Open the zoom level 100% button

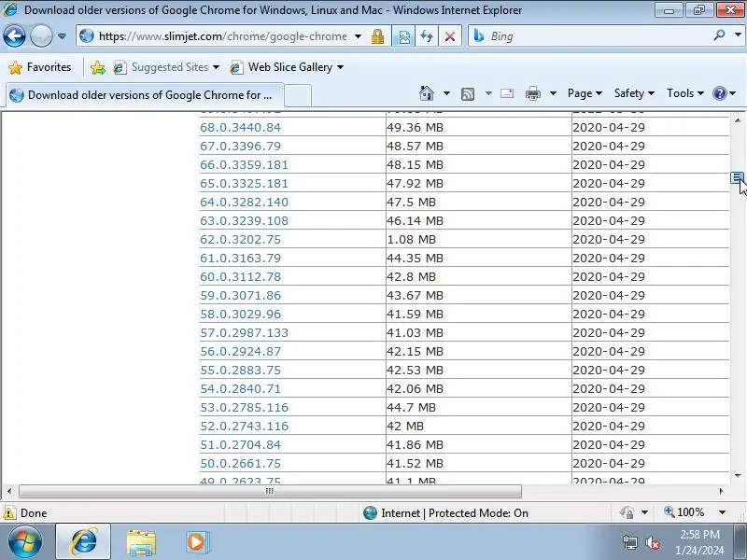click(684, 512)
